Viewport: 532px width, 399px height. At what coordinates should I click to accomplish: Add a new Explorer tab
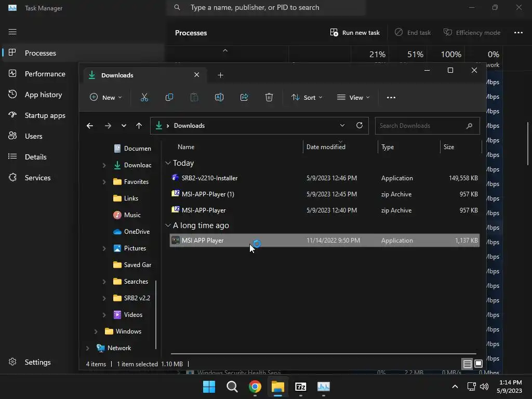pos(220,75)
